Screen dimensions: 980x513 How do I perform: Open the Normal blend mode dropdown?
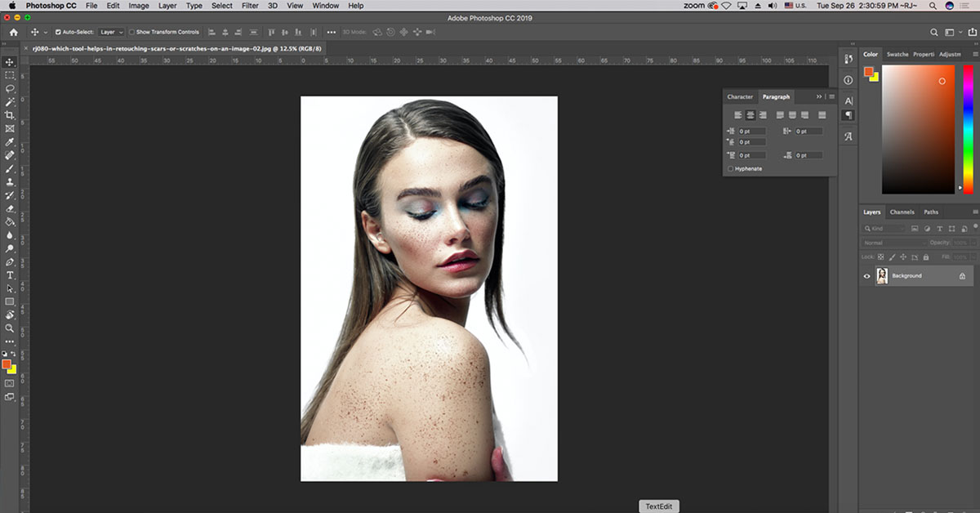(x=895, y=243)
